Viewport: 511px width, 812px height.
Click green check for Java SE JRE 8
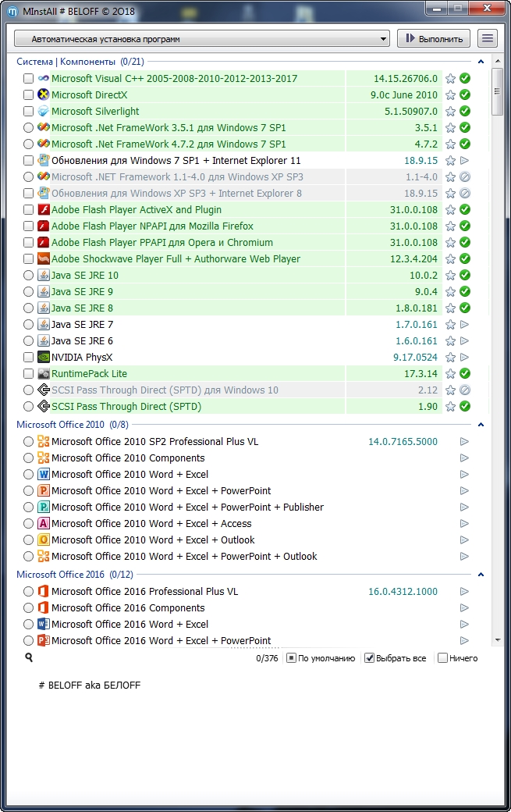[465, 308]
